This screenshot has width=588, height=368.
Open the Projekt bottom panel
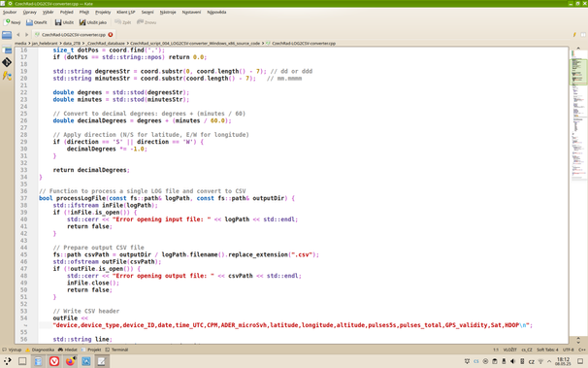point(91,350)
